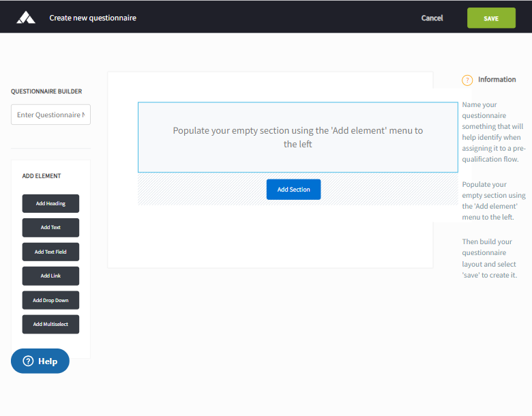Click the 'Create new questionnaire' title

(93, 18)
